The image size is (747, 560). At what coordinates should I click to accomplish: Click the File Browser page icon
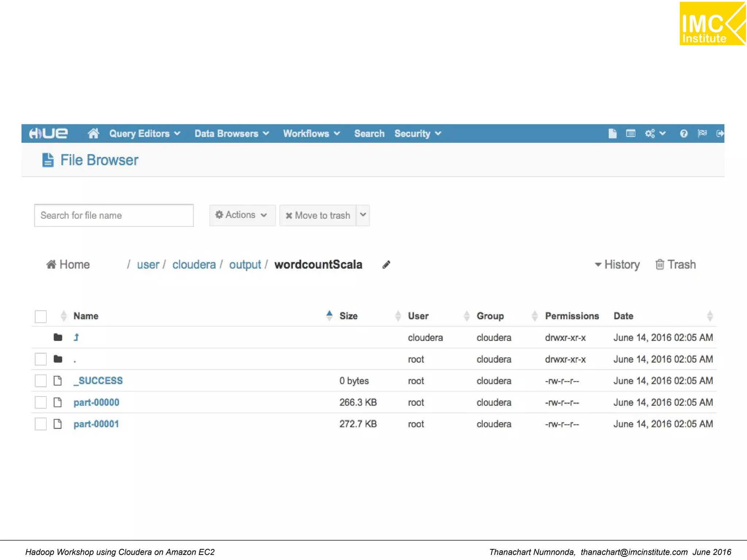pyautogui.click(x=48, y=160)
